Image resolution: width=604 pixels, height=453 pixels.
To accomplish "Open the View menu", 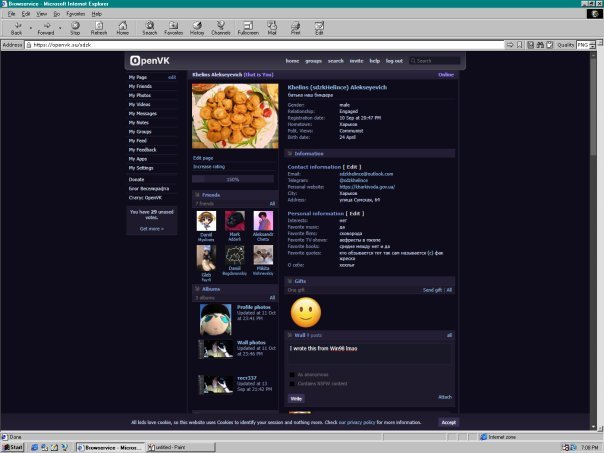I will [41, 14].
